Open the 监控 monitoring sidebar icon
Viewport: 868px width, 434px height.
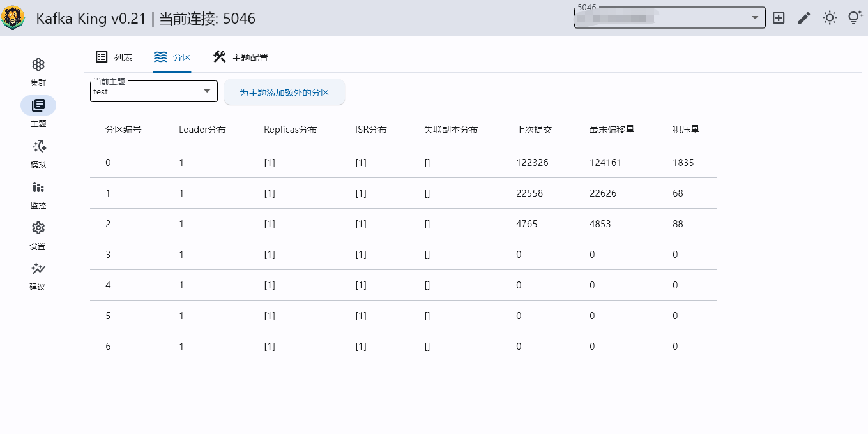point(38,187)
